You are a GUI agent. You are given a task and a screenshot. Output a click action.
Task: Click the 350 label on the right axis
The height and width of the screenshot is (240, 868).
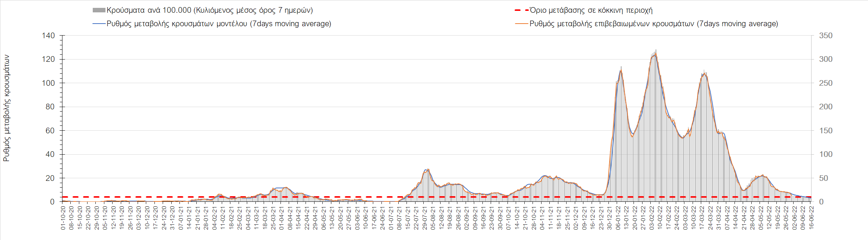[826, 36]
